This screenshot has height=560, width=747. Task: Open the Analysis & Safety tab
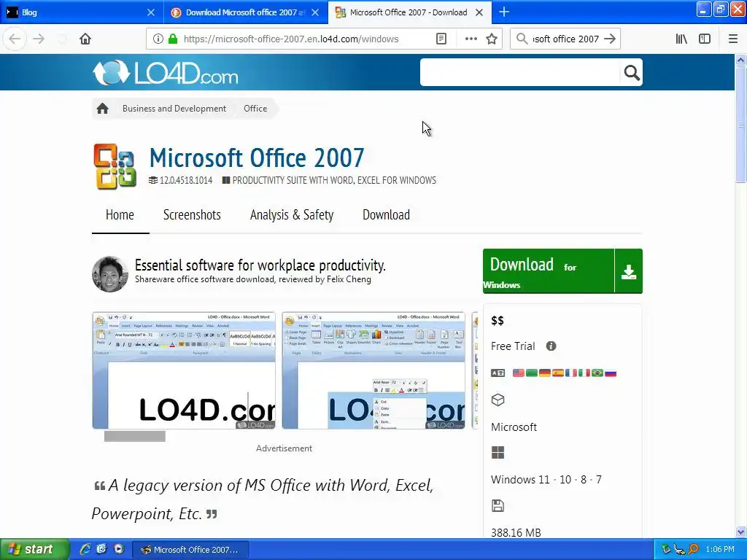click(x=292, y=215)
